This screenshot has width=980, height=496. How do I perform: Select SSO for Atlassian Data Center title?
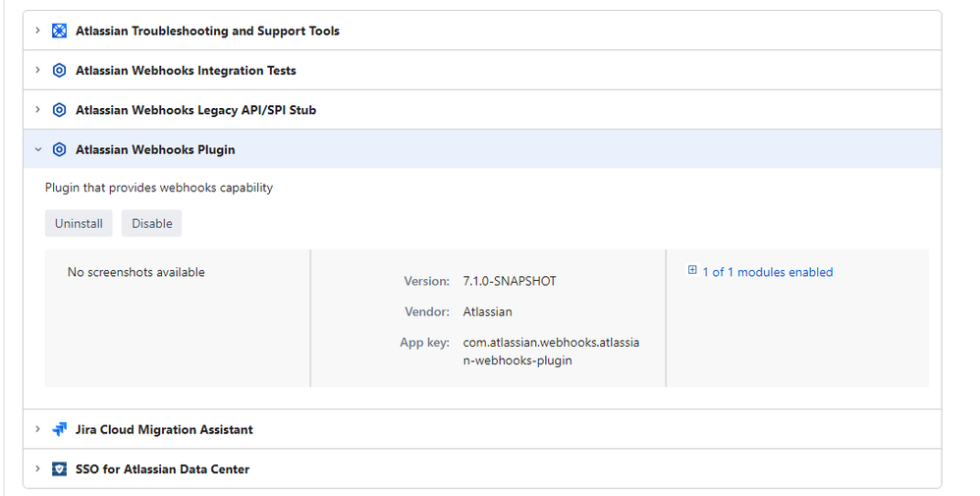[x=162, y=469]
